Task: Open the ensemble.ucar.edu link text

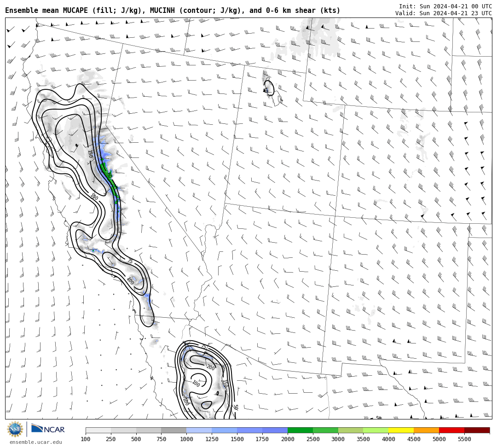Action: 35,442
